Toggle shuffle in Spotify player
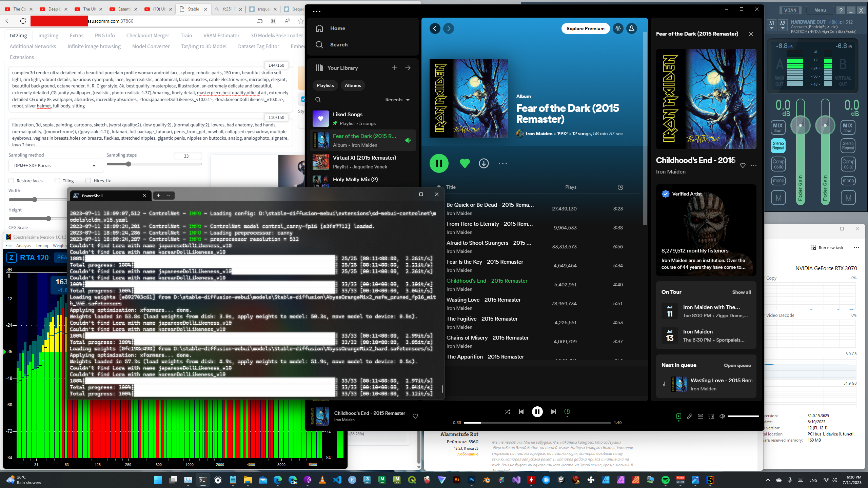This screenshot has width=868, height=488. coord(507,412)
